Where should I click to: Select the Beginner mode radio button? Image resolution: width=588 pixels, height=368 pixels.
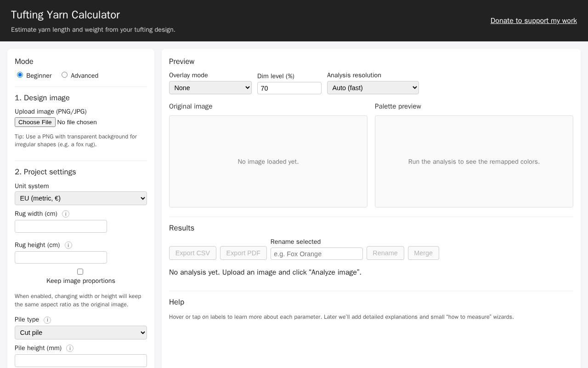pos(20,75)
